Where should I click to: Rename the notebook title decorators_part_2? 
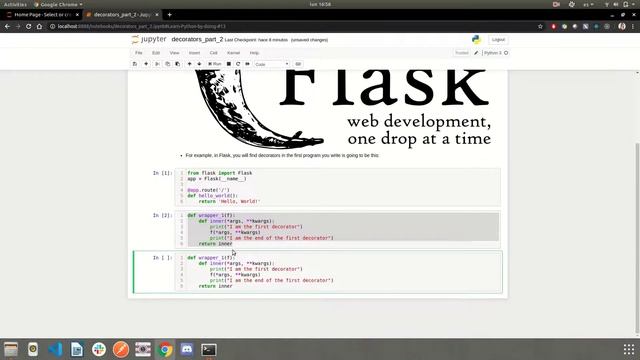coord(197,40)
